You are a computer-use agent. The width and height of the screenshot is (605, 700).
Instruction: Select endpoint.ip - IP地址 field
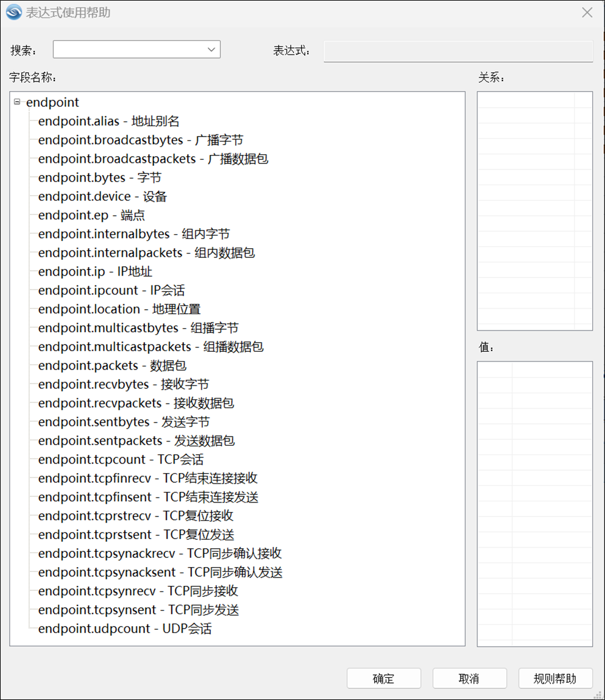tap(94, 271)
